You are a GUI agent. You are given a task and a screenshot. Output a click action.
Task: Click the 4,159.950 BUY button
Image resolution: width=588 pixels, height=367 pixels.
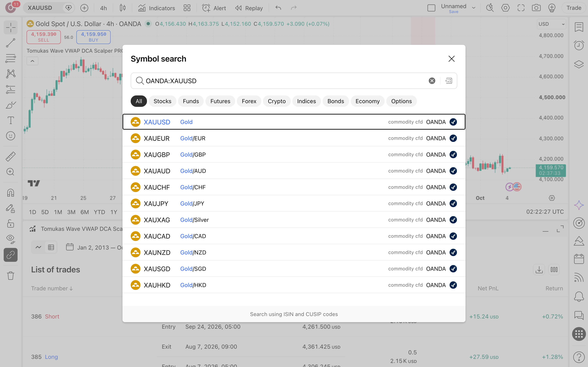point(94,37)
